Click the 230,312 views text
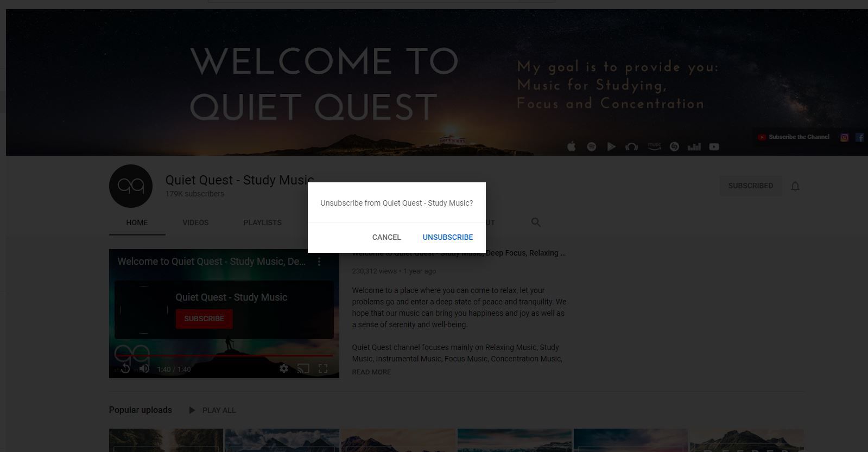 click(375, 271)
